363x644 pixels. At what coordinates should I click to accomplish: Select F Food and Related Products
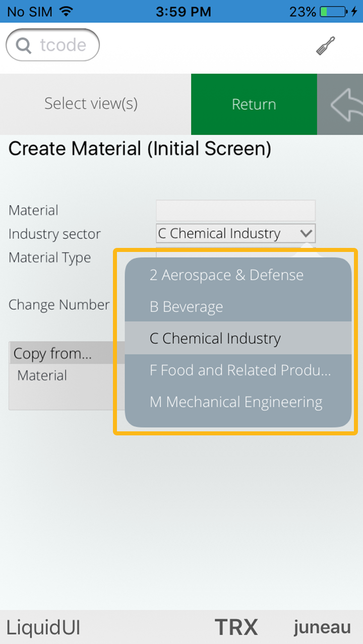(x=240, y=370)
